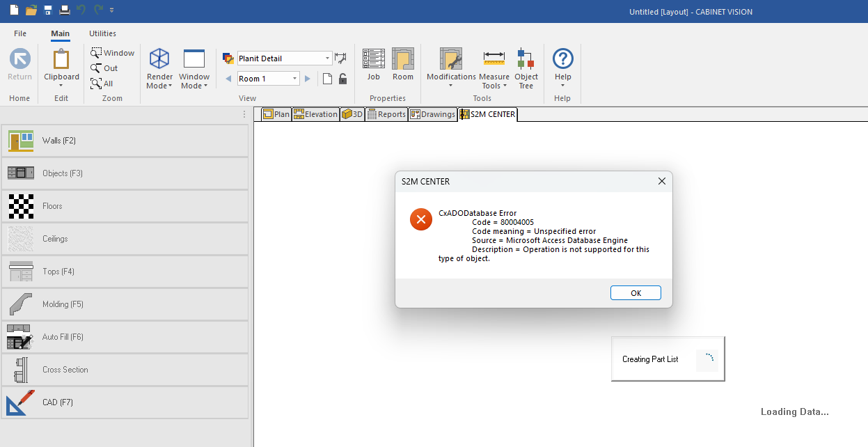Switch to the Elevation tab
Viewport: 868px width, 447px height.
tap(315, 113)
